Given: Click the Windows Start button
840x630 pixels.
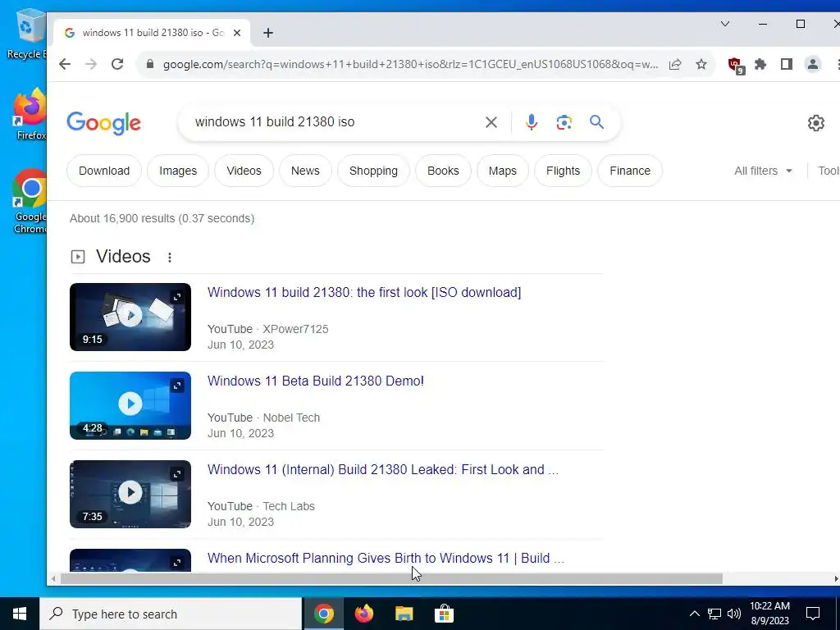Looking at the screenshot, I should 20,614.
